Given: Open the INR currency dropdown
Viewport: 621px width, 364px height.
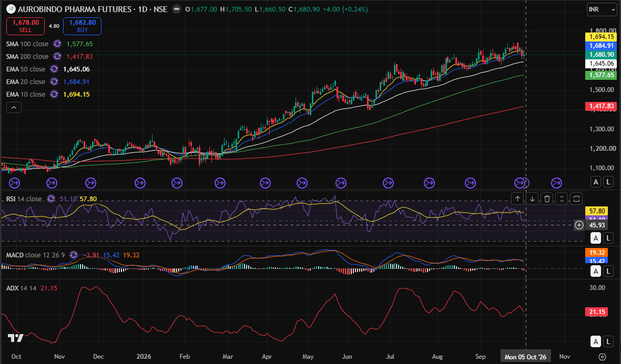Looking at the screenshot, I should tap(602, 9).
